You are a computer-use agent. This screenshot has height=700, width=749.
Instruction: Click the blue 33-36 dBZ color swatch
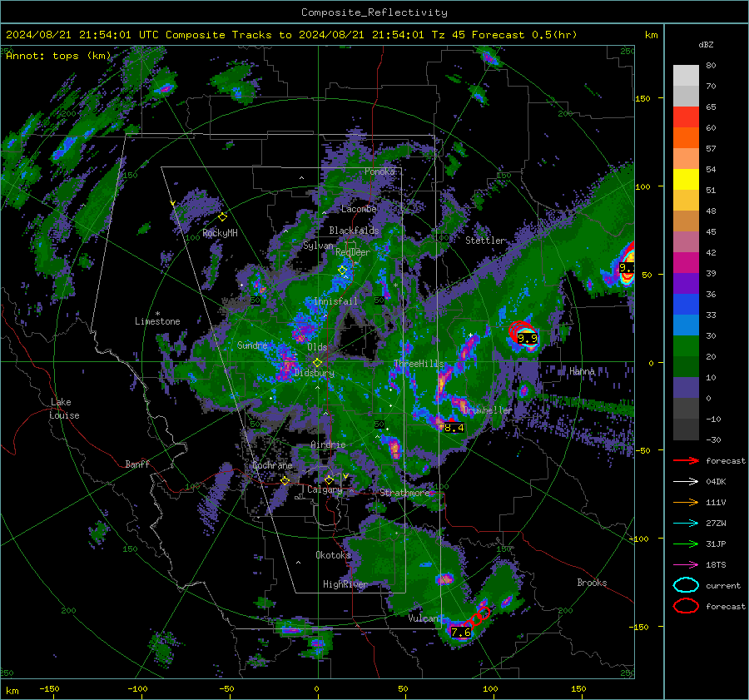click(x=686, y=305)
